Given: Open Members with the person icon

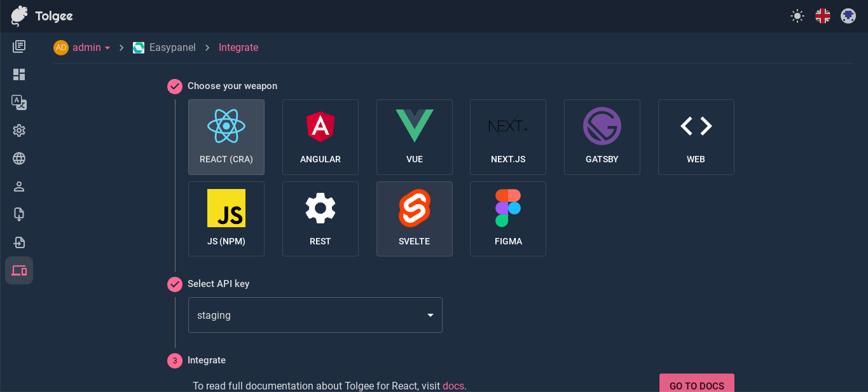Looking at the screenshot, I should [19, 186].
